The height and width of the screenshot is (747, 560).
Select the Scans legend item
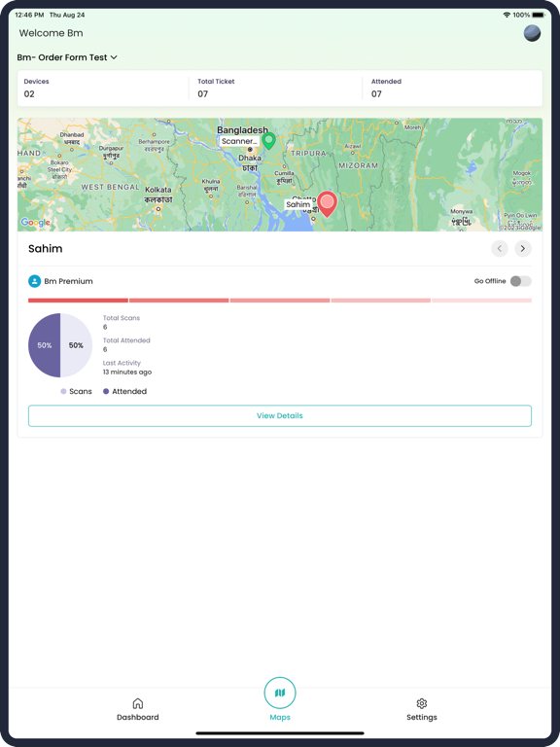(x=76, y=391)
